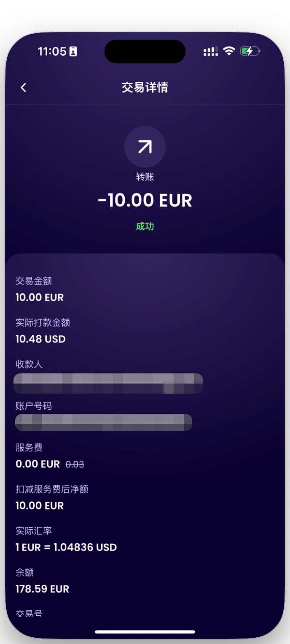Tap the 交易号 label at the bottom

pyautogui.click(x=29, y=613)
